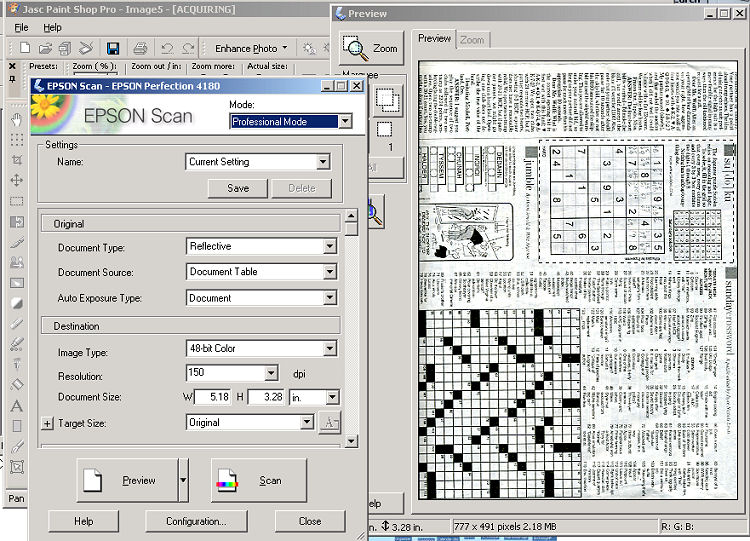Open the Enhance Photo dropdown
750x541 pixels.
pos(251,48)
